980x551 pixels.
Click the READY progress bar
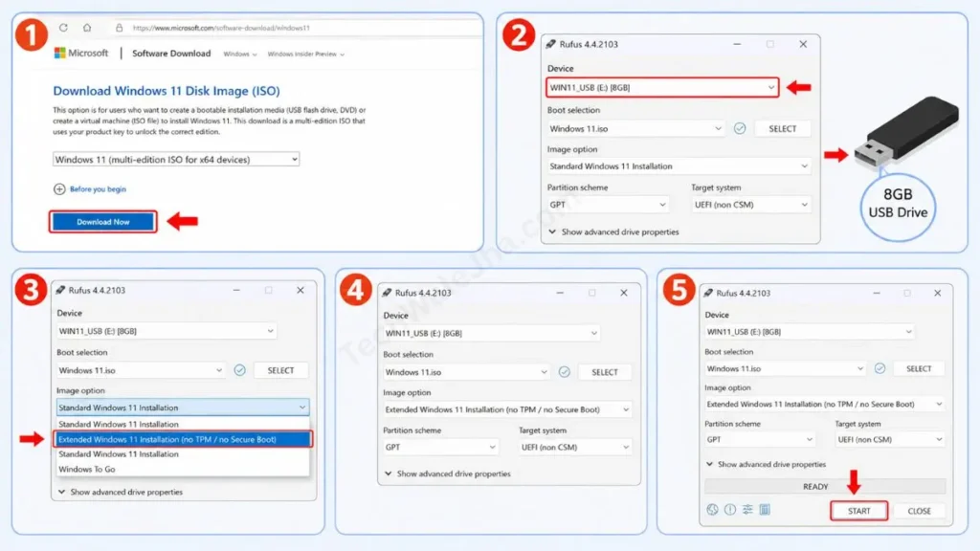click(825, 486)
